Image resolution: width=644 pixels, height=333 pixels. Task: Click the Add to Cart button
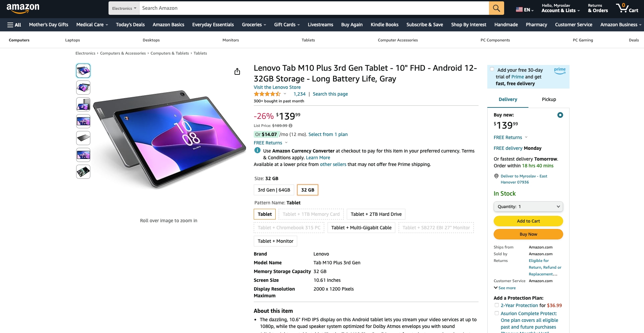pos(528,221)
